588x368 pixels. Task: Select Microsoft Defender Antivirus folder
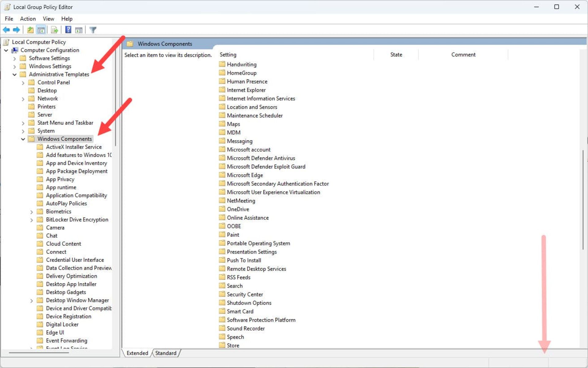point(261,158)
